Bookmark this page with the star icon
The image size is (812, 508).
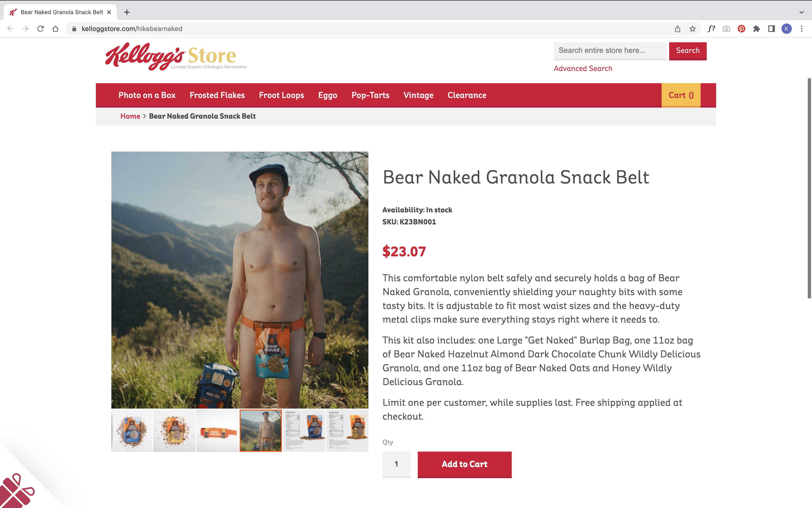pyautogui.click(x=692, y=29)
